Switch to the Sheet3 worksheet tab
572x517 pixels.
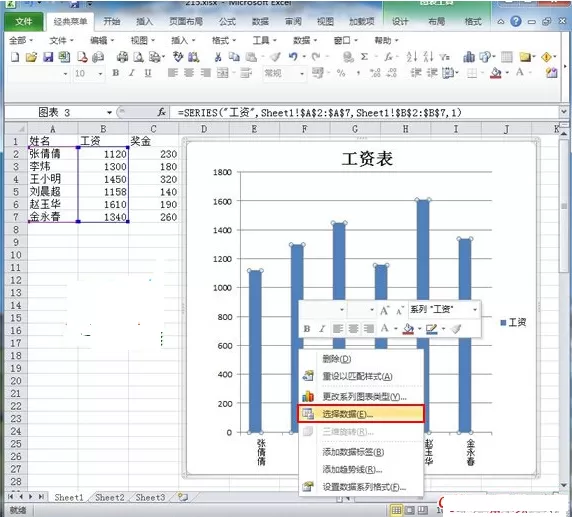150,497
